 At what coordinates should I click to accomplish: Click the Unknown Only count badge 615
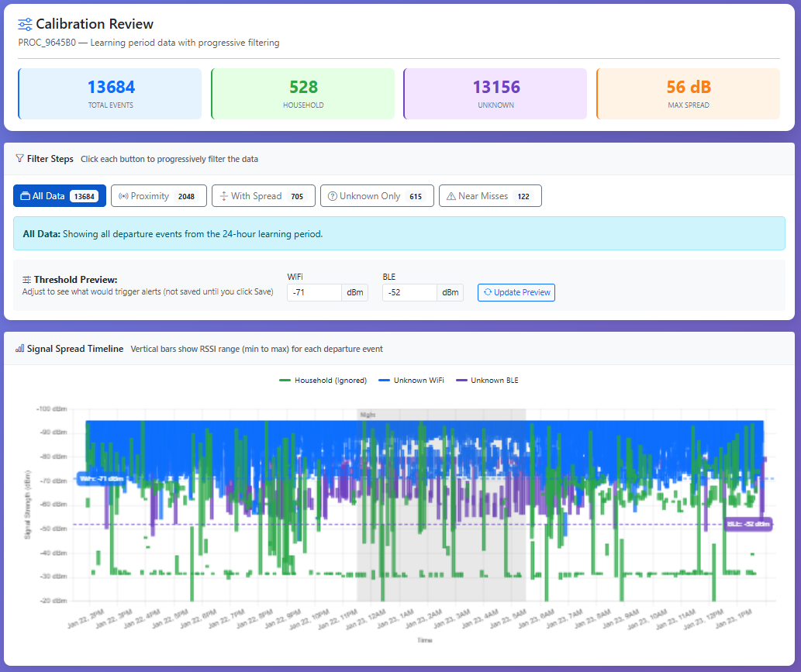point(416,197)
